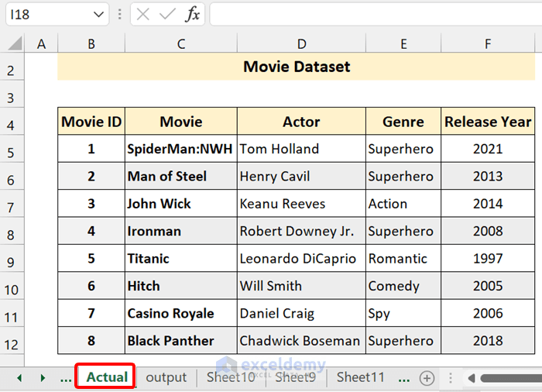The height and width of the screenshot is (392, 542).
Task: Click horizontal scrollbar left arrow
Action: 471,378
